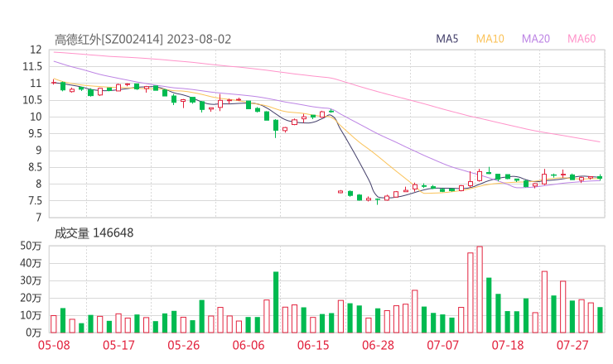This screenshot has width=613, height=364.
Task: Click the MA20 legend label
Action: 536,39
